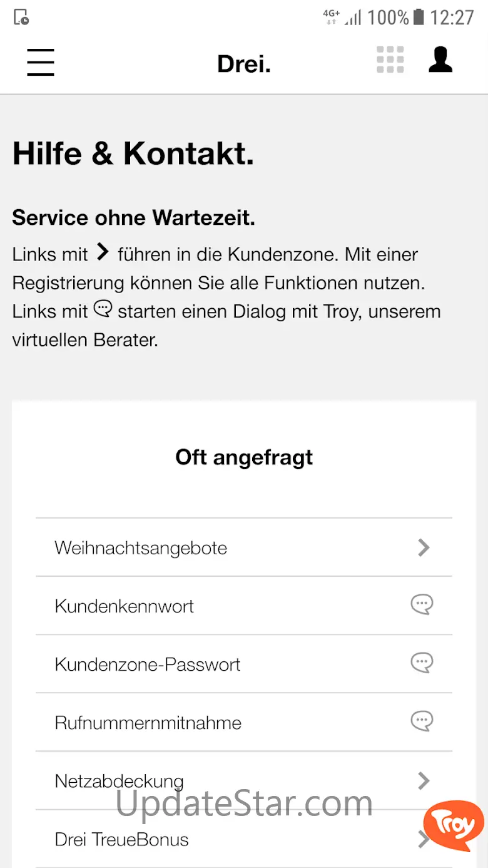Click the chevron beside Drei TreueBonus
Viewport: 488px width, 868px height.
422,839
